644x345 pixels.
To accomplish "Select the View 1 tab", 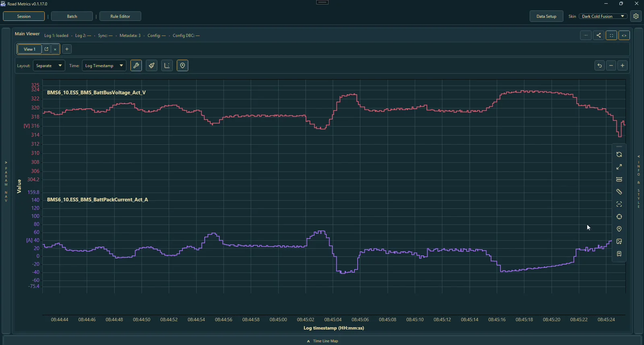I will pos(29,49).
